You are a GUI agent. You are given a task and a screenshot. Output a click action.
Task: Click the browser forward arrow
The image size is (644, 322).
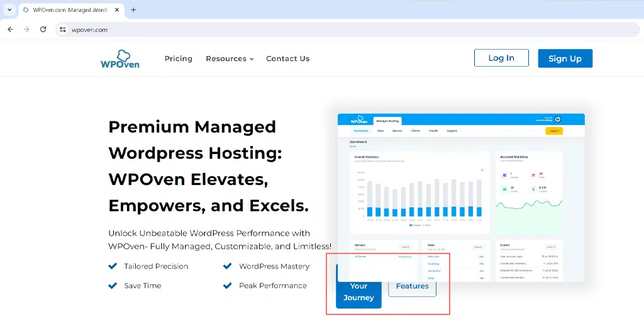26,30
